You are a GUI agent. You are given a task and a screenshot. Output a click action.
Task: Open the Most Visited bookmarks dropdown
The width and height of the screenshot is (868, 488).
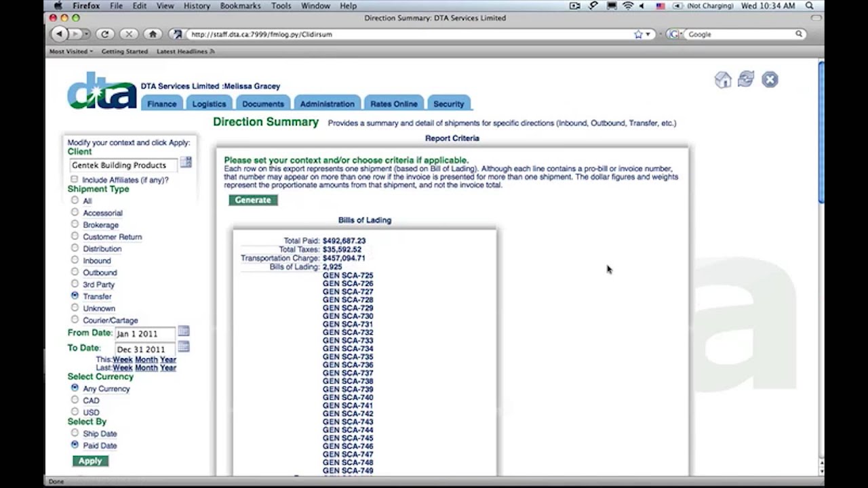71,52
